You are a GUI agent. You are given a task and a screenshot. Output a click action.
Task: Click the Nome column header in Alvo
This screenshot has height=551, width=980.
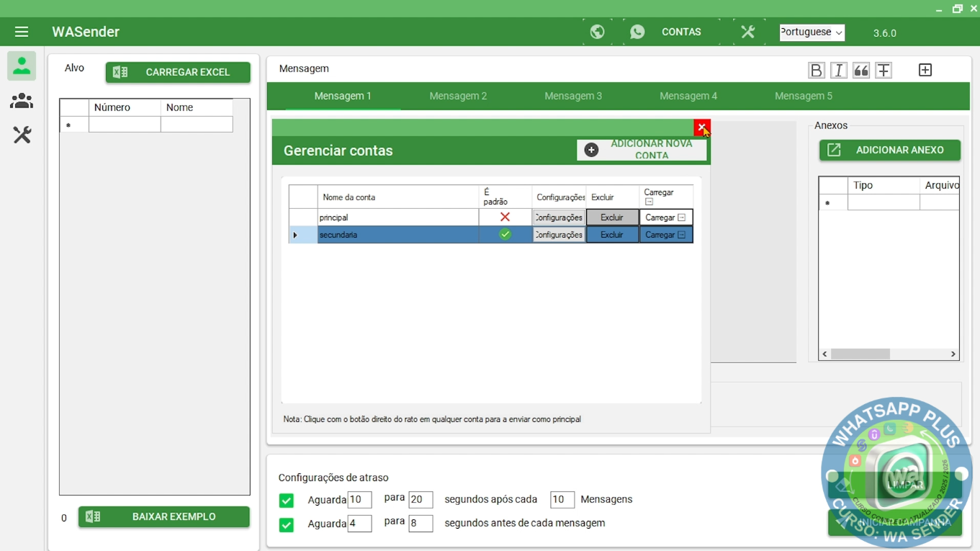[x=197, y=107]
